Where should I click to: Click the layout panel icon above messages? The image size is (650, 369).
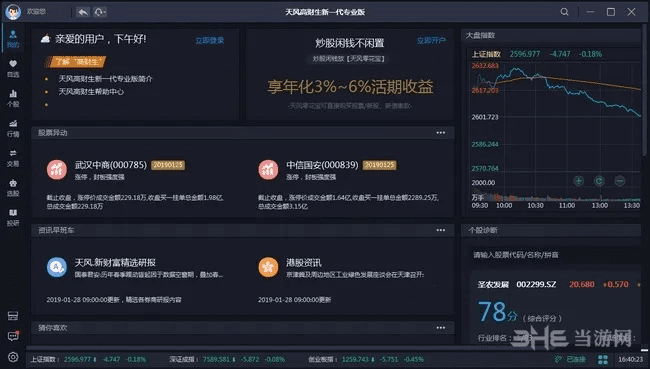[13, 316]
